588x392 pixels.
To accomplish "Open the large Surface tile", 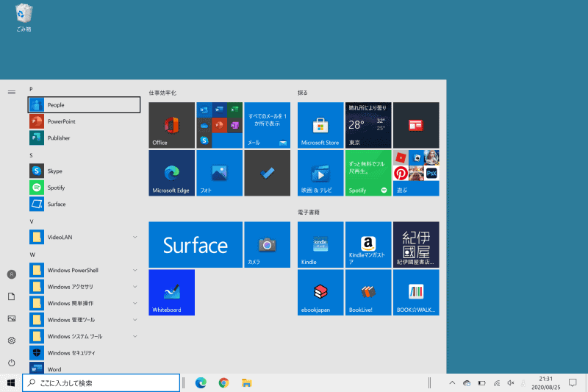I will 196,245.
